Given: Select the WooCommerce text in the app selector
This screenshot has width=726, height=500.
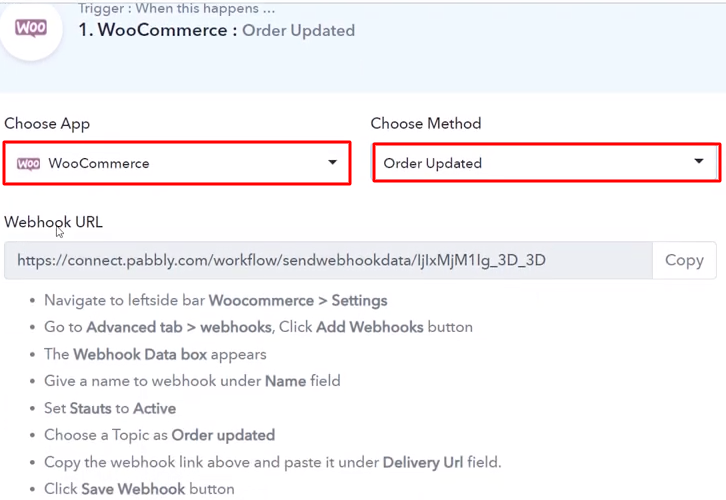Looking at the screenshot, I should (99, 164).
